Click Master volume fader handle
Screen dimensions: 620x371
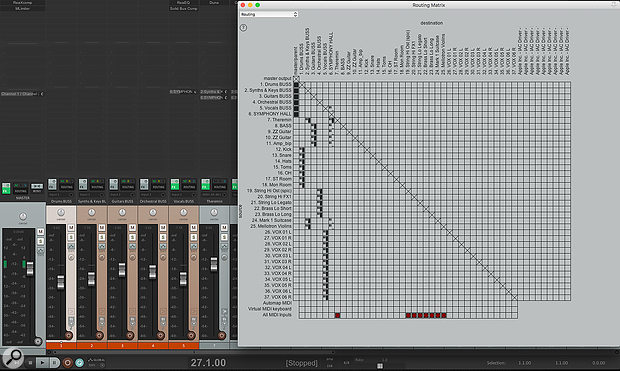pyautogui.click(x=30, y=269)
